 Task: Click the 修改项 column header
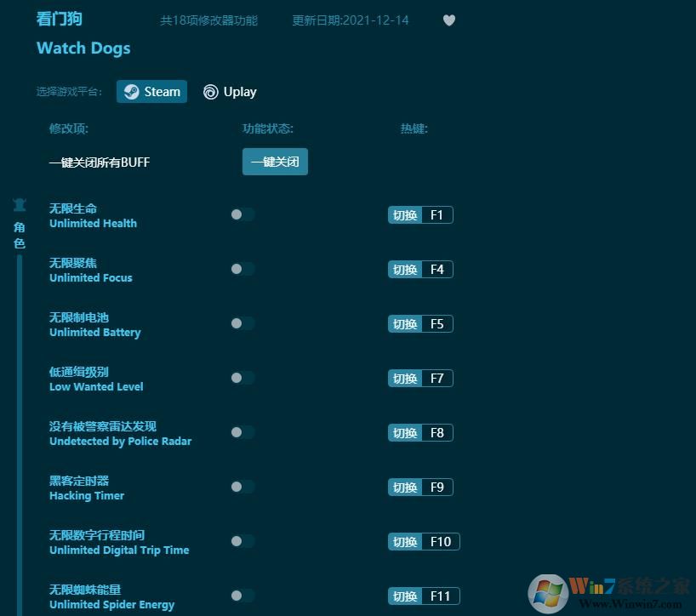coord(69,128)
